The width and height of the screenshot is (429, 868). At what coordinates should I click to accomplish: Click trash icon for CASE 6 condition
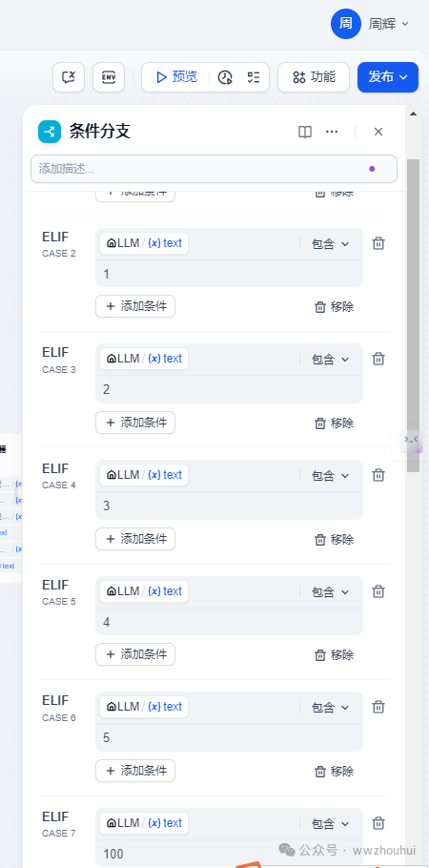point(378,707)
